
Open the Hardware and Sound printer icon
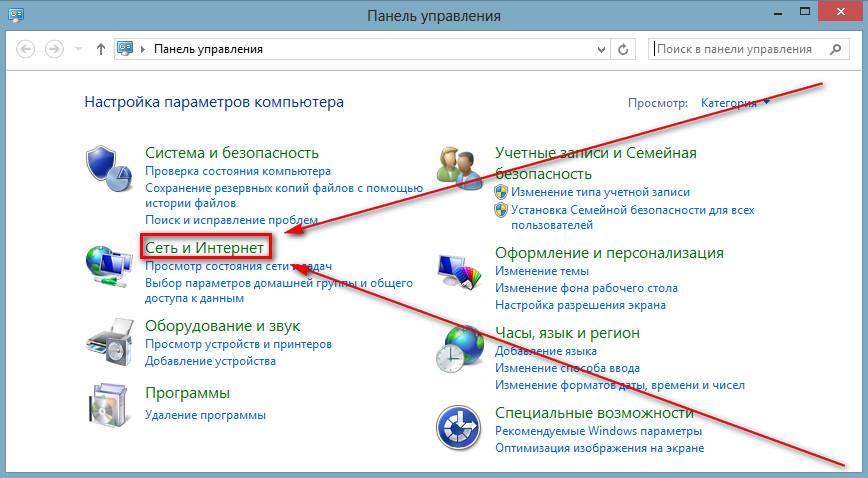tap(110, 341)
